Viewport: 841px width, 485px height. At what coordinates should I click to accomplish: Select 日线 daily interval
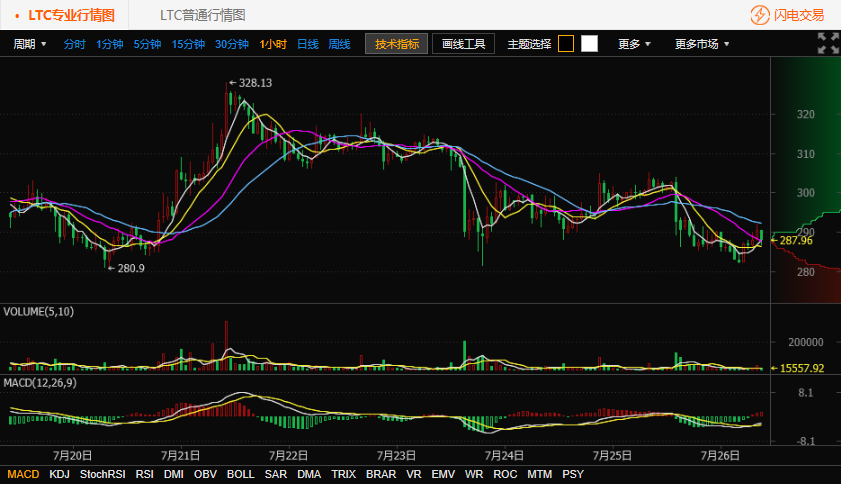coord(308,44)
